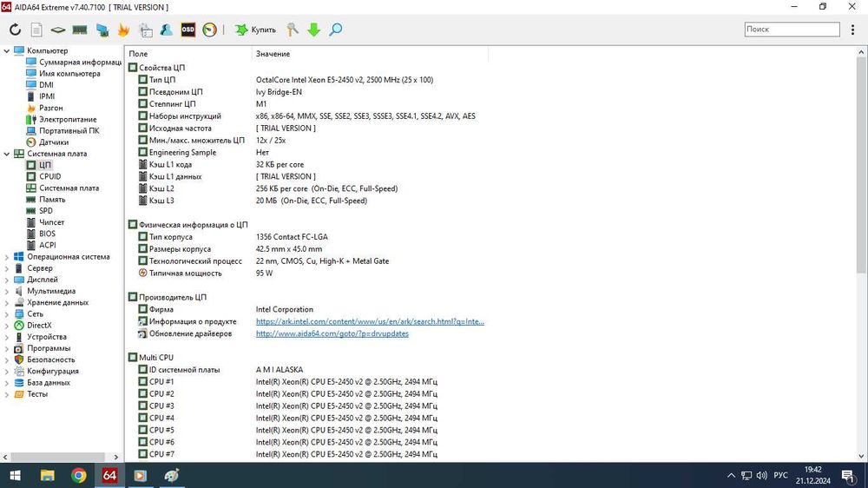Open File Explorer from taskbar
This screenshot has height=488, width=868.
coord(48,476)
